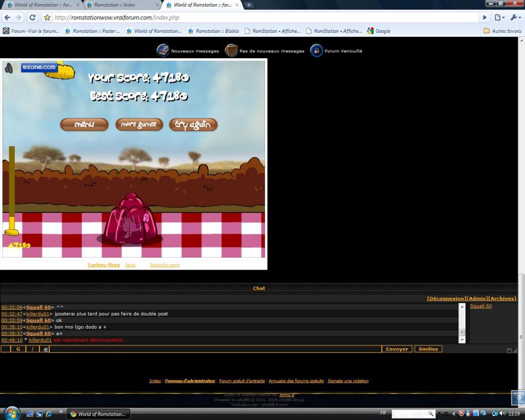Open the page control menu icon
Screen dimensions: 525x420
point(499,17)
